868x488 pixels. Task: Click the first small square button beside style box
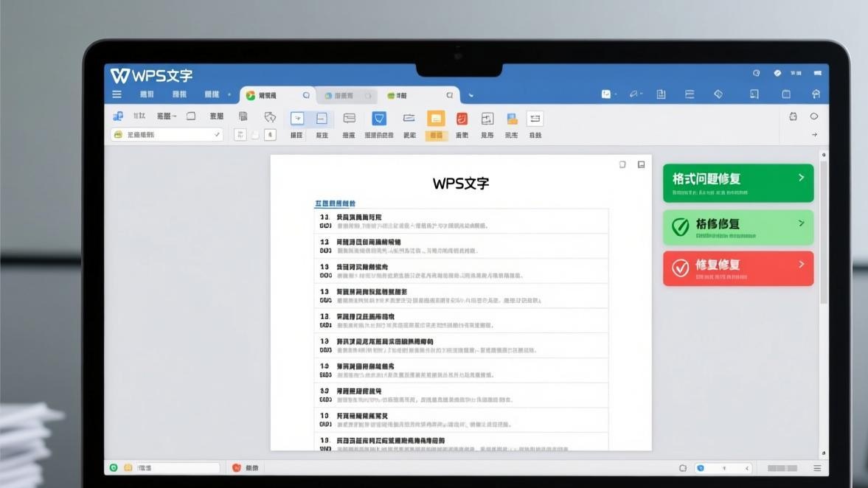tap(240, 134)
